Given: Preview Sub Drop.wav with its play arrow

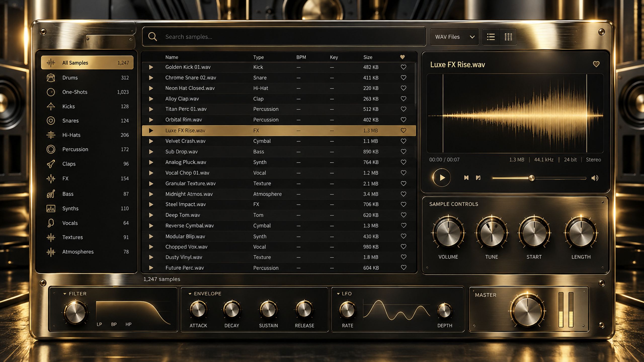Looking at the screenshot, I should click(151, 152).
